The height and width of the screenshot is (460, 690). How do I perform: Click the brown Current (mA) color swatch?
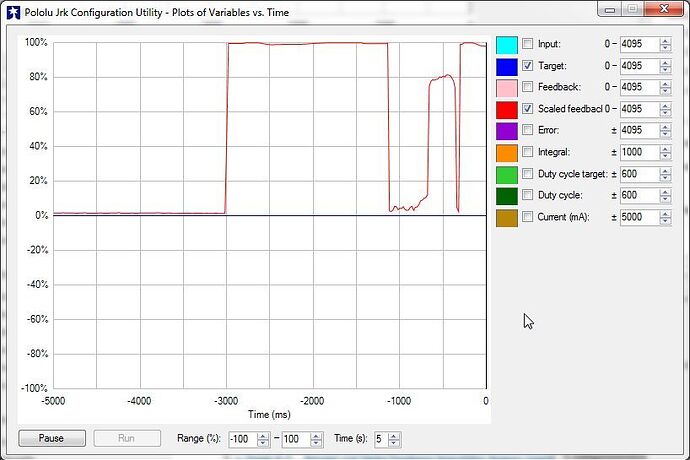(x=506, y=217)
